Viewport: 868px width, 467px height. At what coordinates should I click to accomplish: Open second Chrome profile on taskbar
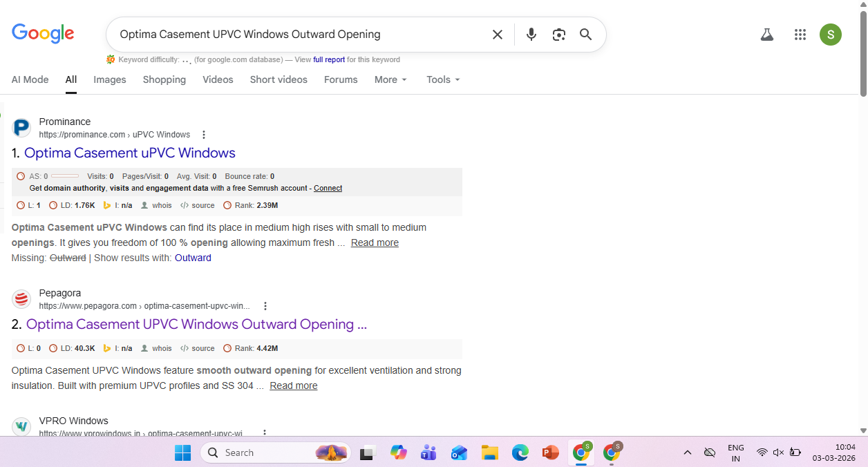click(612, 452)
